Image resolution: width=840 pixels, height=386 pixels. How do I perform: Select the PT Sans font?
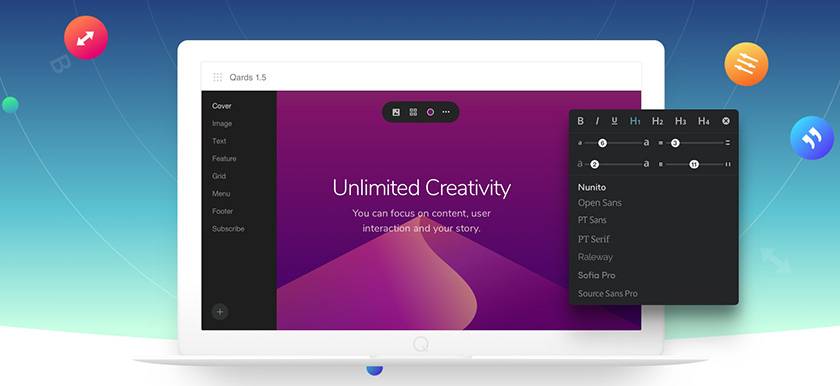tap(592, 220)
